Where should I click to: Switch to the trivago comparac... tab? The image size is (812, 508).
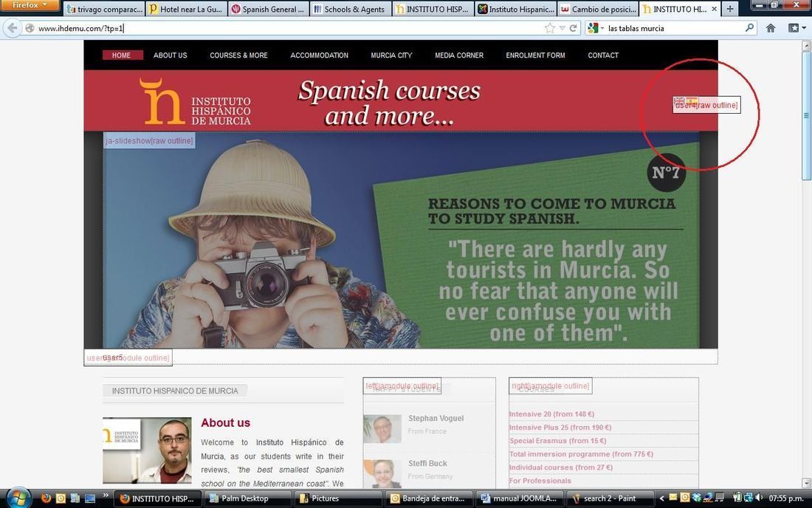[104, 9]
